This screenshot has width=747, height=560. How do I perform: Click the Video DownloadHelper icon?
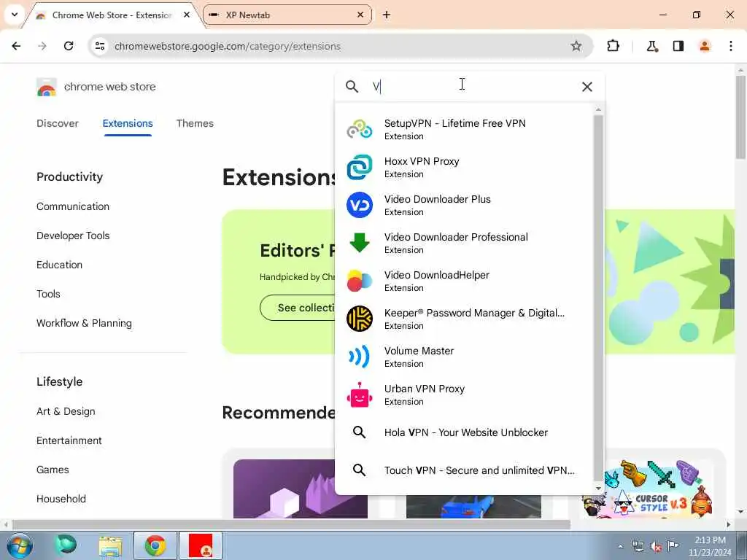tap(359, 281)
